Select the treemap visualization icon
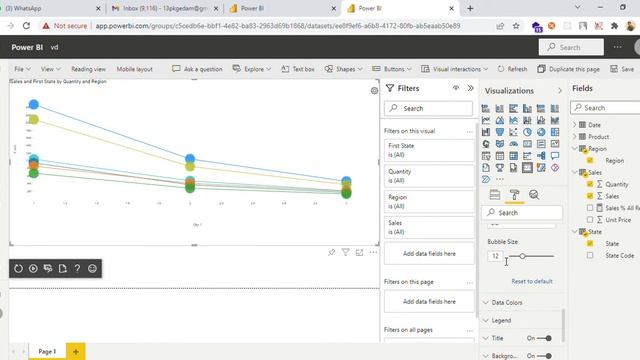This screenshot has width=640, height=360. tap(555, 132)
